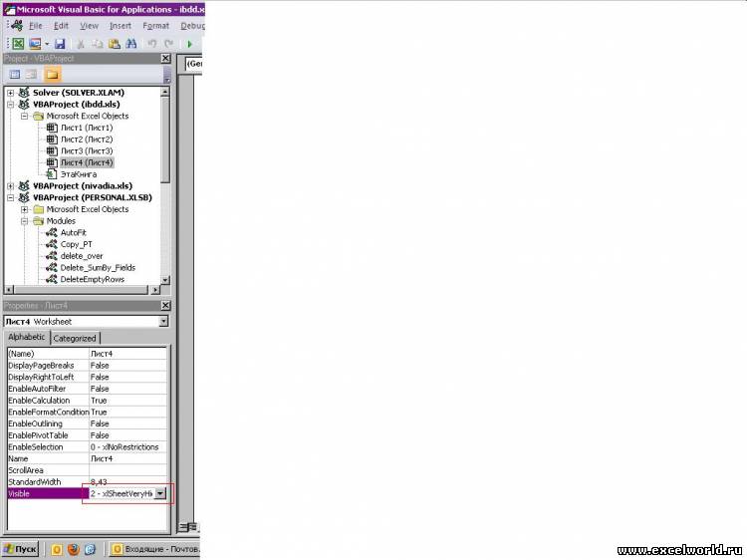The height and width of the screenshot is (560, 747).
Task: Select the Copy_PT module
Action: pos(77,244)
